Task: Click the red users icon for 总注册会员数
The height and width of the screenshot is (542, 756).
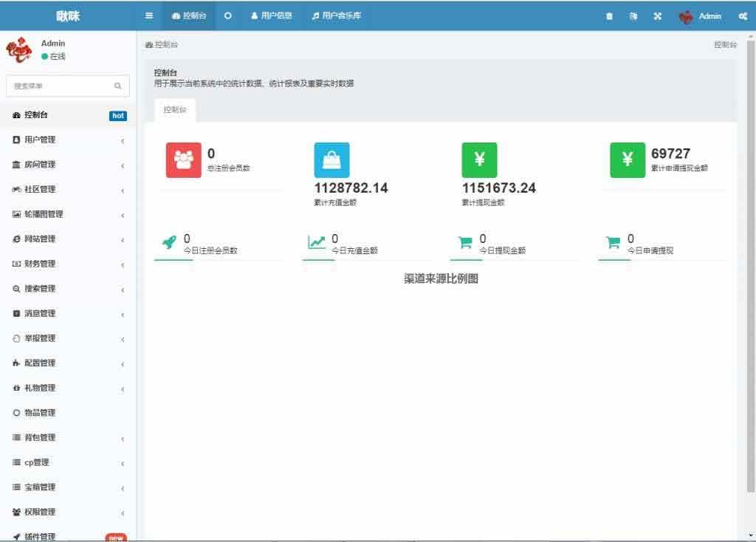Action: coord(184,160)
